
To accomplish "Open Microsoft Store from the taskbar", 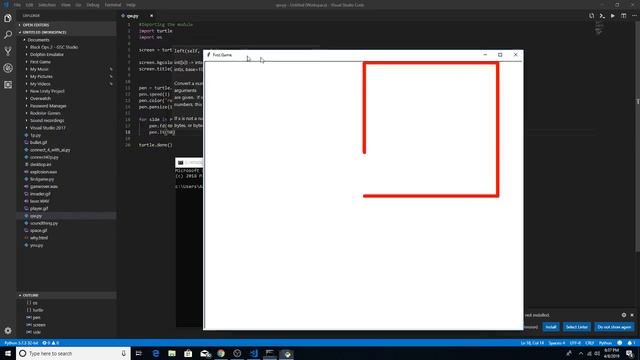I will tap(188, 353).
